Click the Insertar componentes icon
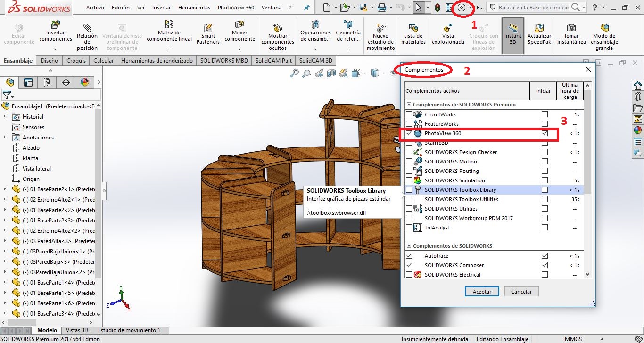Image resolution: width=644 pixels, height=343 pixels. tap(56, 25)
